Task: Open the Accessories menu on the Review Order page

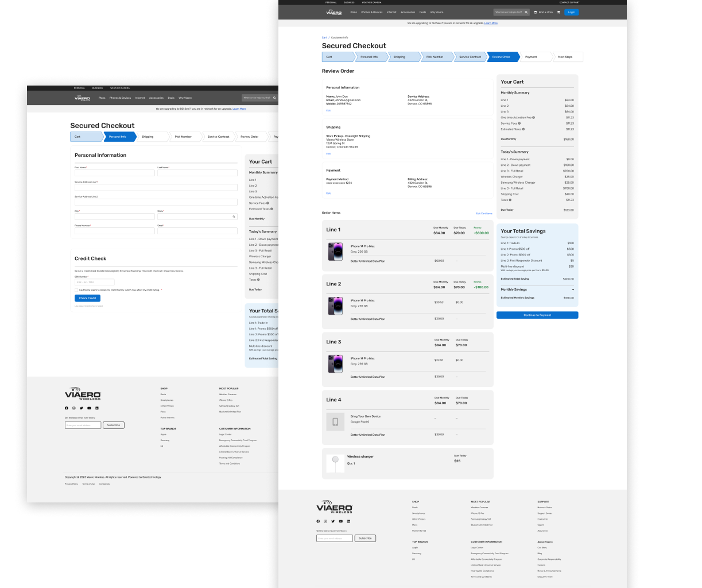Action: pyautogui.click(x=408, y=12)
